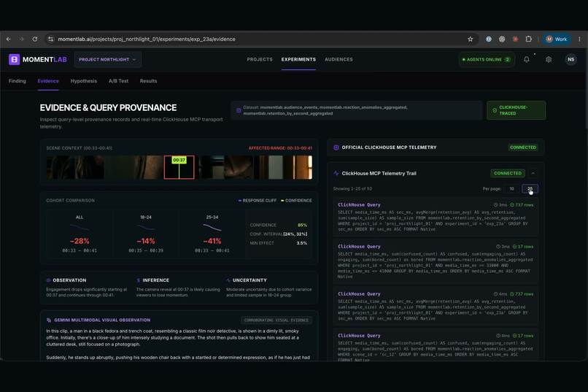Image resolution: width=588 pixels, height=392 pixels.
Task: Select the 18-24 cohort card
Action: (146, 234)
